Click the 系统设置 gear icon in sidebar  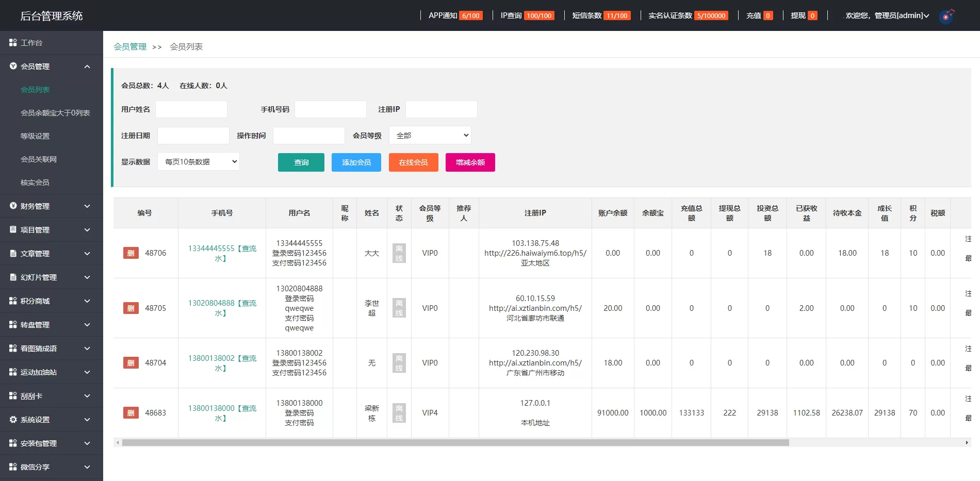pyautogui.click(x=13, y=420)
